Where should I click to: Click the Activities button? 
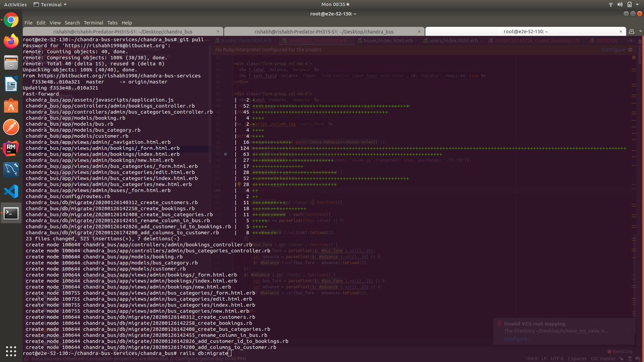pos(15,4)
